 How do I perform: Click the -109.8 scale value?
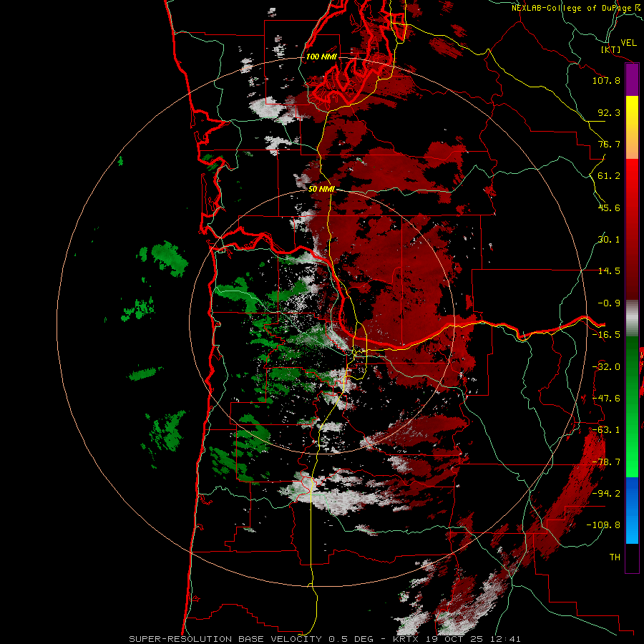point(603,525)
